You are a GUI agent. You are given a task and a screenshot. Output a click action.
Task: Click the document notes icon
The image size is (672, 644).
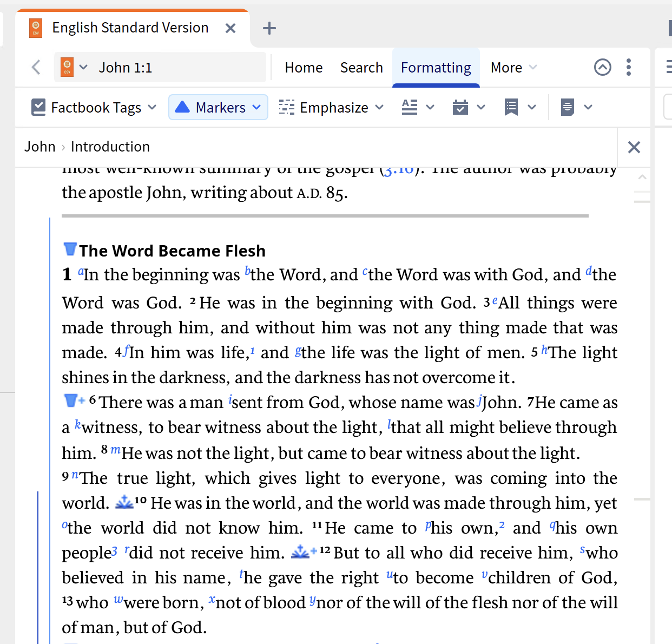coord(567,107)
